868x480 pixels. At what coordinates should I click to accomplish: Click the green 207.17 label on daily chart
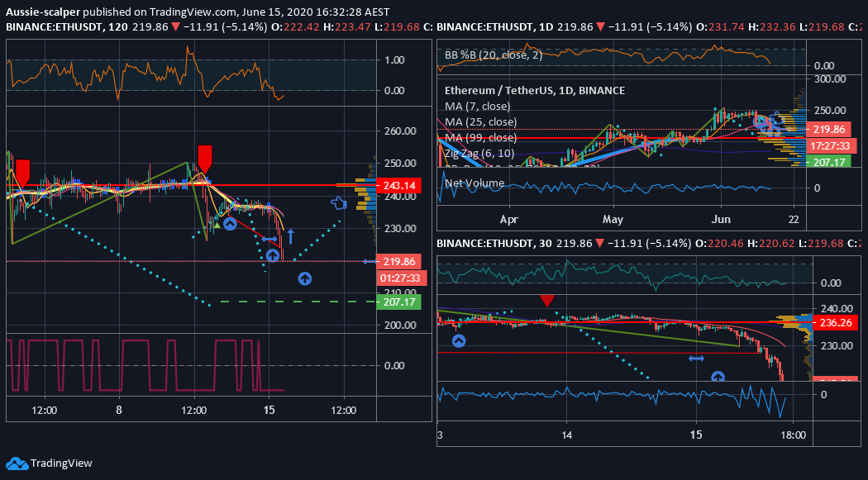[x=829, y=162]
